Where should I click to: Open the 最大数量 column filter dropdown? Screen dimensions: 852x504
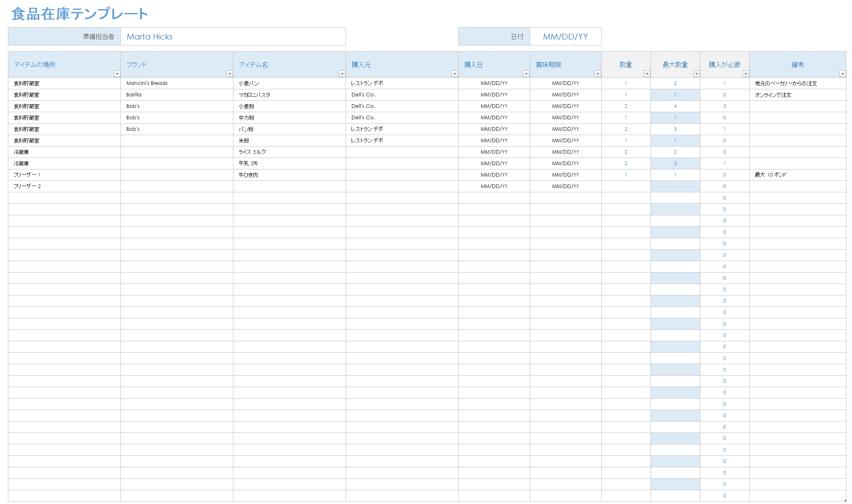696,74
